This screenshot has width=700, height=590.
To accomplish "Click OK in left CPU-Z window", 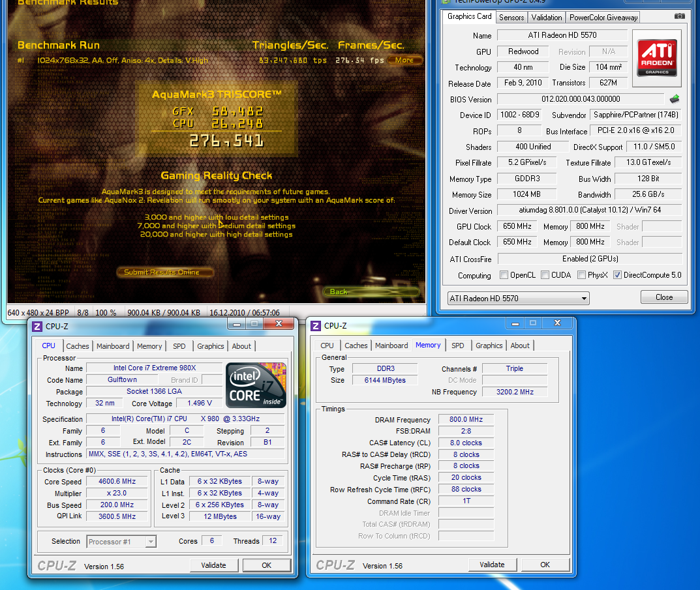I will pyautogui.click(x=267, y=565).
